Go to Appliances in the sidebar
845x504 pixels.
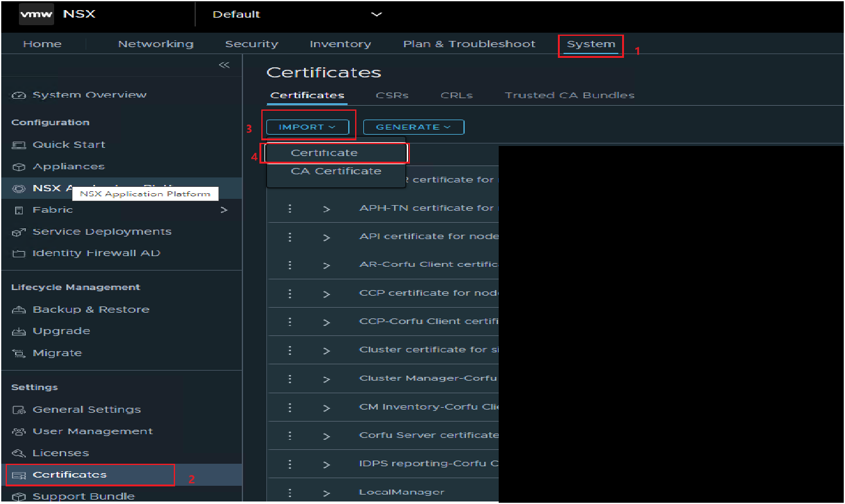tap(69, 167)
